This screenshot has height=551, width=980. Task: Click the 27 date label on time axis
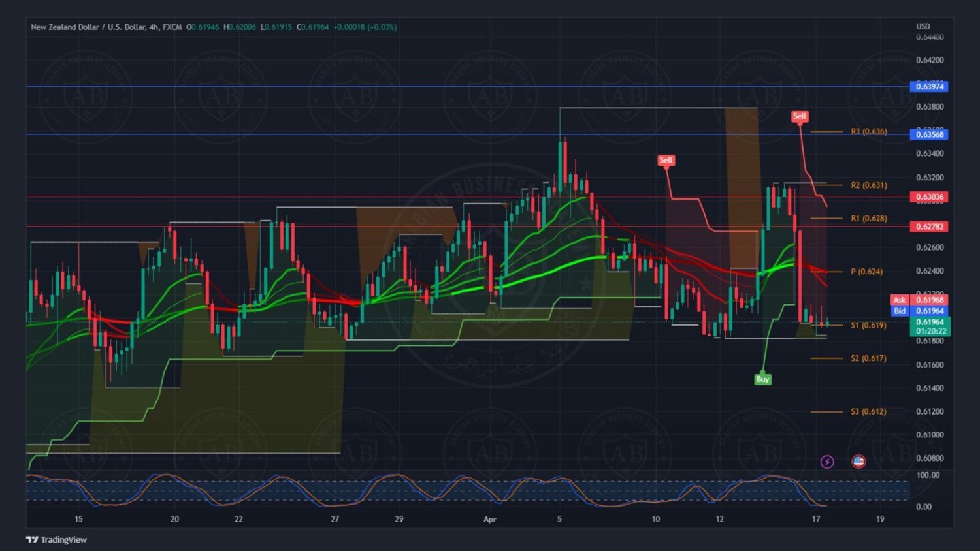coord(335,519)
